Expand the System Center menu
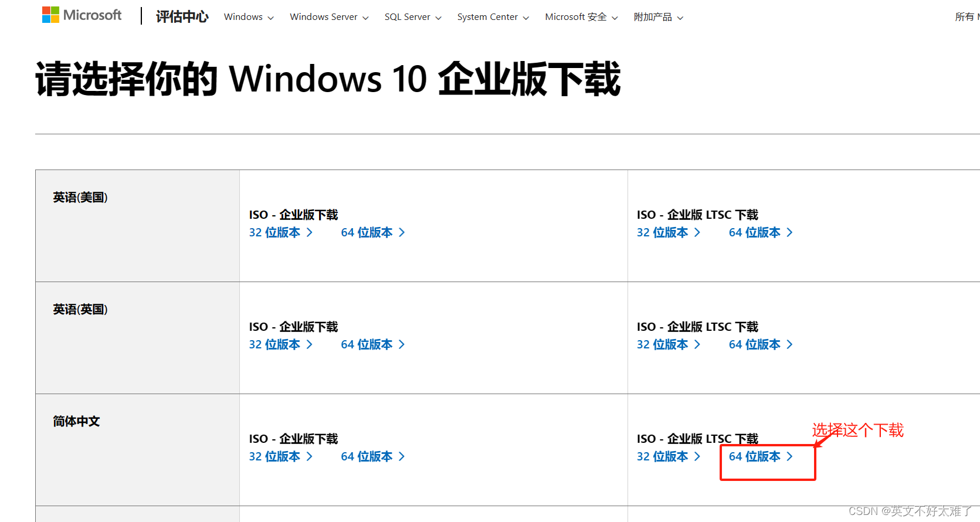 (493, 17)
